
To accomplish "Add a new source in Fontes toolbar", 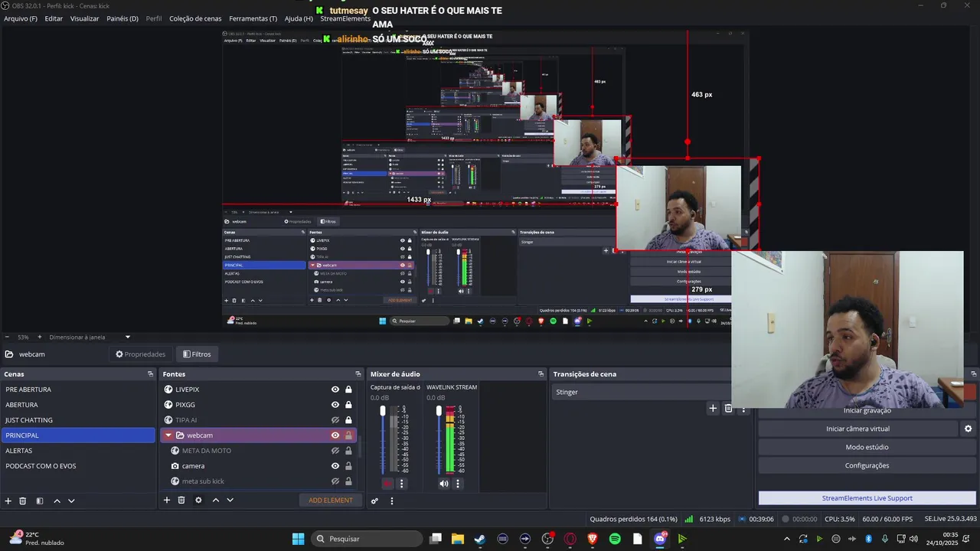I will tap(167, 500).
